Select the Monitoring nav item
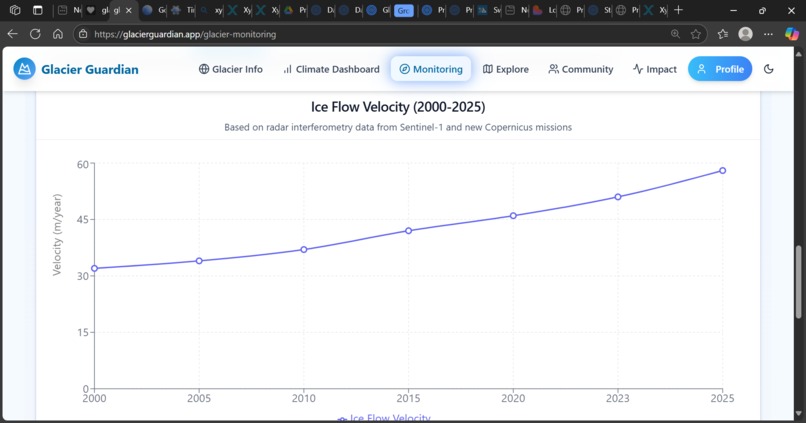This screenshot has height=423, width=806. click(x=431, y=69)
